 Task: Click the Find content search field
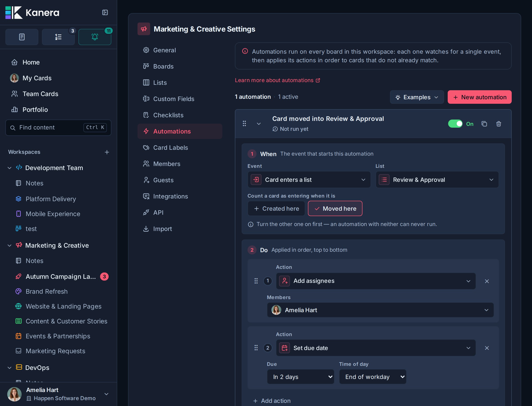[58, 128]
